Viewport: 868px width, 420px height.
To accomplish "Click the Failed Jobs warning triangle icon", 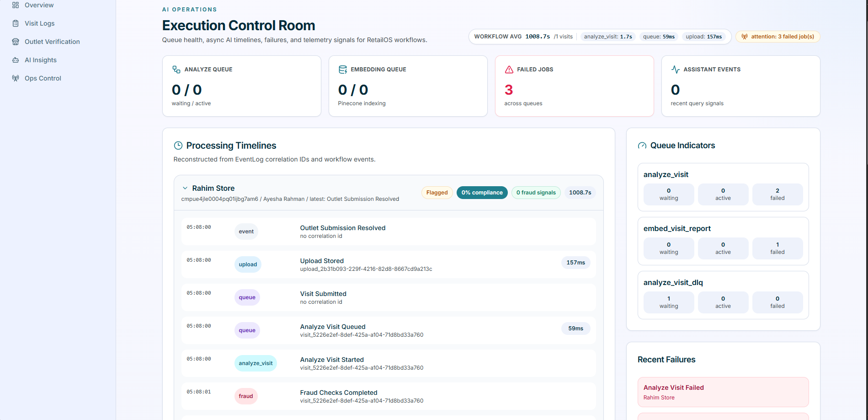I will (x=509, y=70).
